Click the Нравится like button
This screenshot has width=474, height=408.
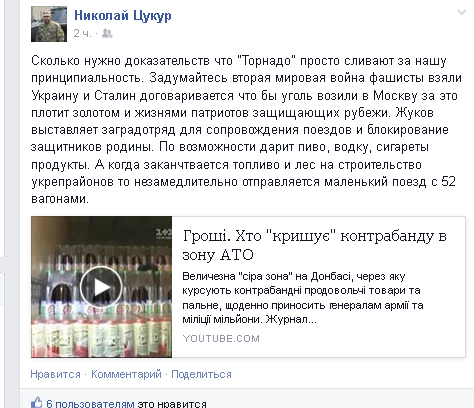[56, 374]
